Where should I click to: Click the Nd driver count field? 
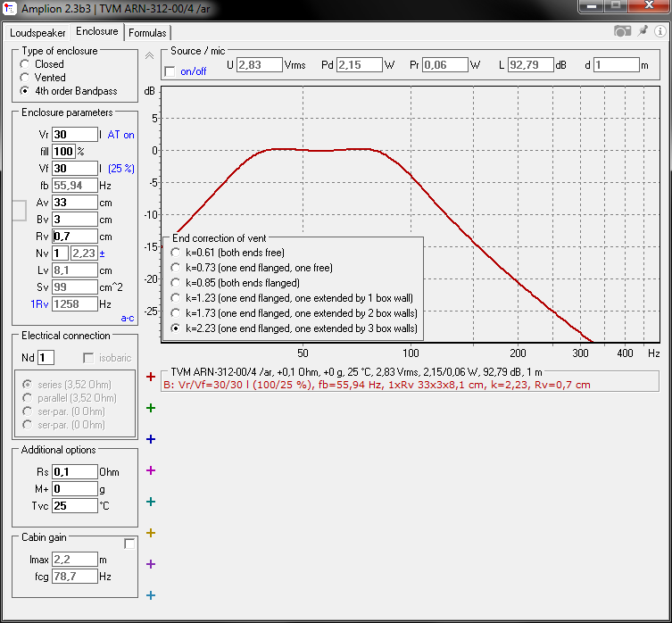pyautogui.click(x=46, y=358)
